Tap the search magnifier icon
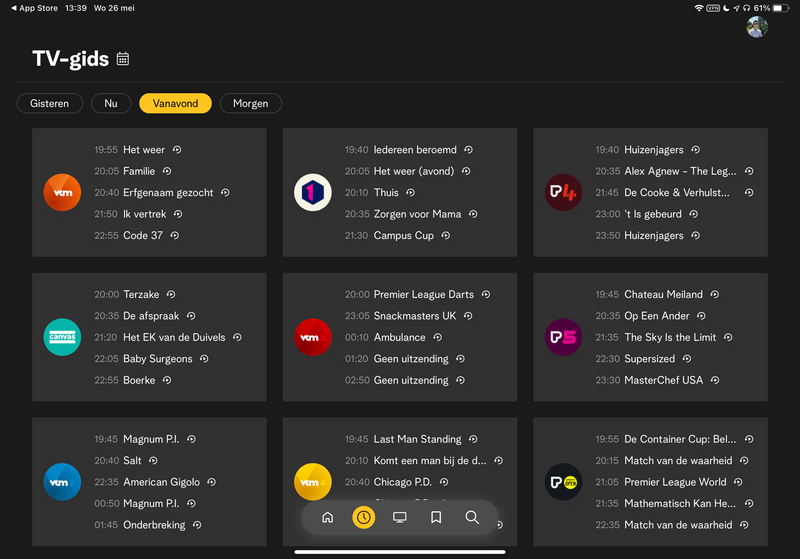The width and height of the screenshot is (800, 559). click(x=472, y=517)
